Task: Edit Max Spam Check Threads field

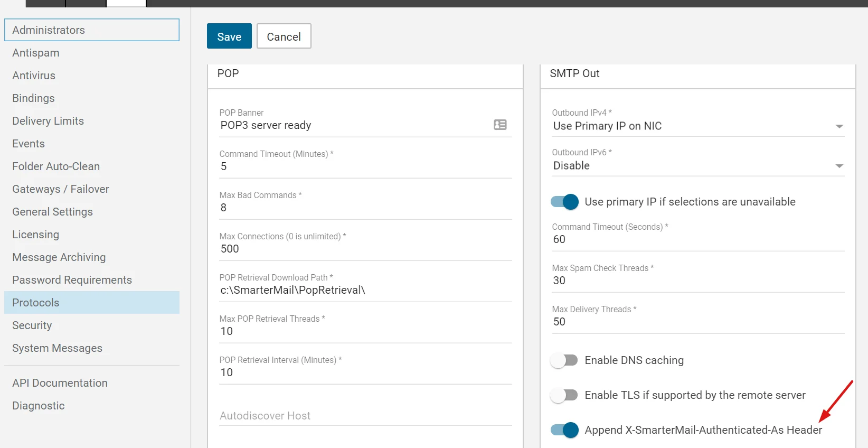Action: 698,281
